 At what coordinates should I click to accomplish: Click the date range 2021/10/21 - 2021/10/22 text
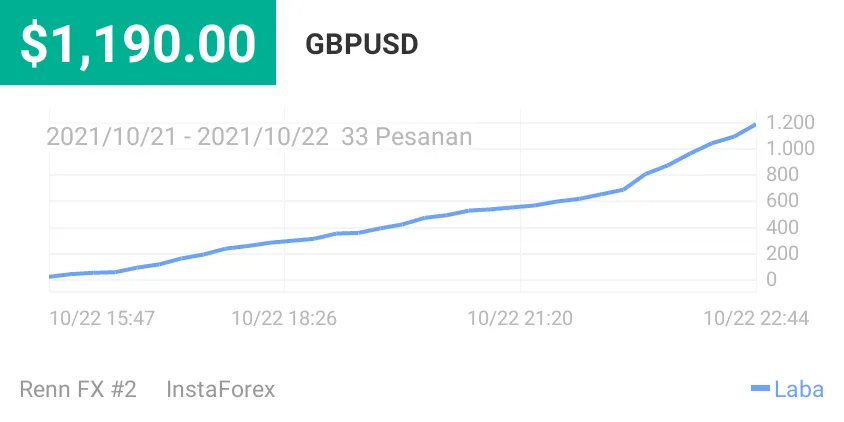[187, 137]
